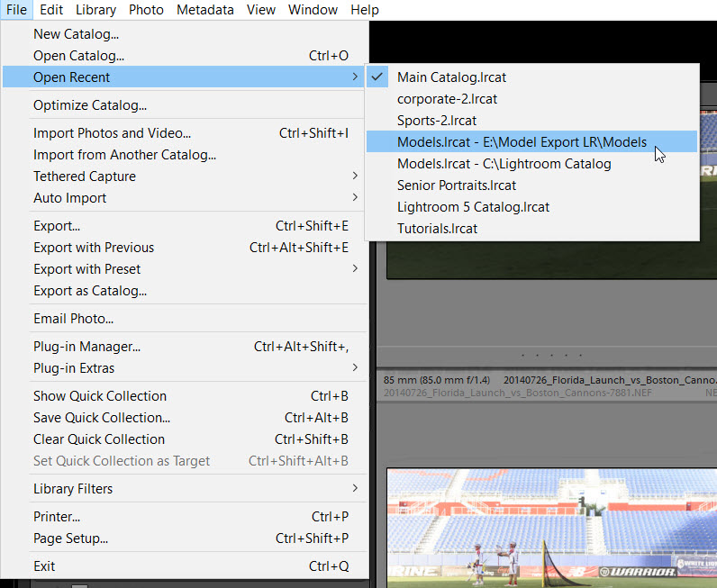Viewport: 717px width, 588px height.
Task: Select Save Quick Collection item
Action: [x=102, y=418]
